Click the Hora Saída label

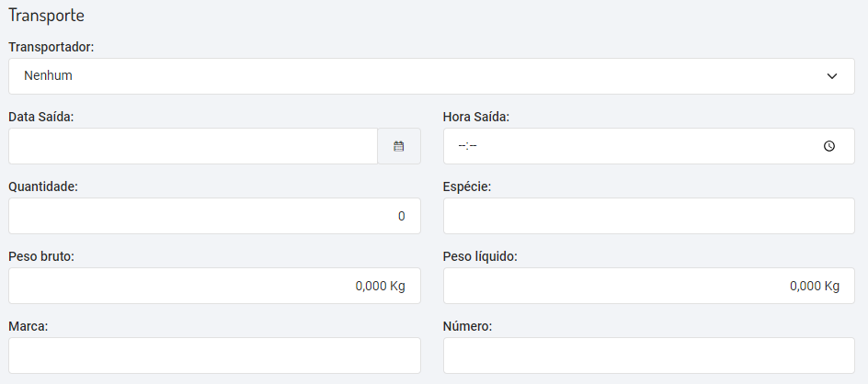tap(476, 117)
